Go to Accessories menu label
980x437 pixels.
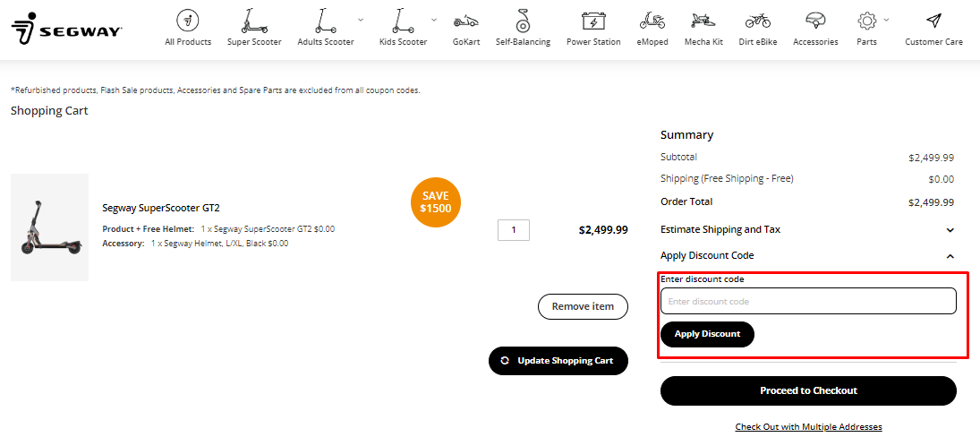pyautogui.click(x=815, y=42)
